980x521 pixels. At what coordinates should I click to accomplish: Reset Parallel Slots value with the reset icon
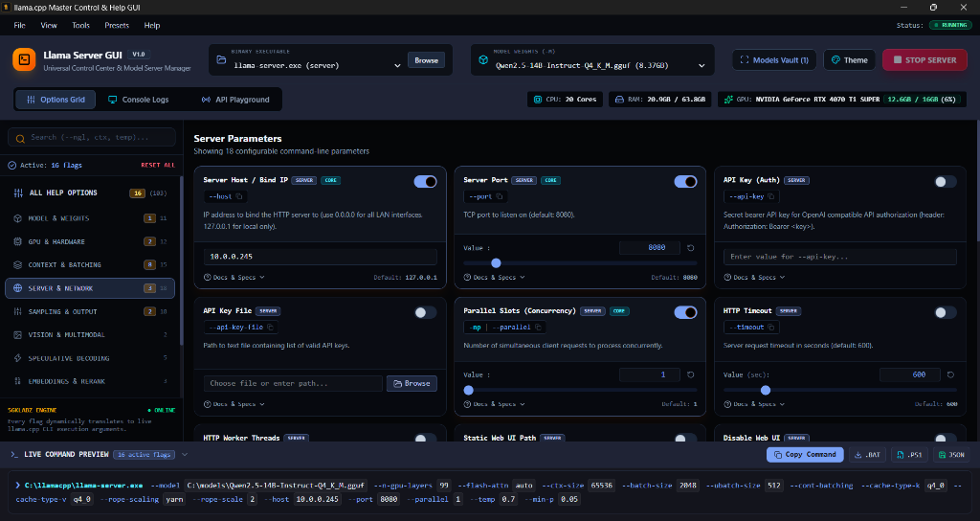[x=691, y=374]
